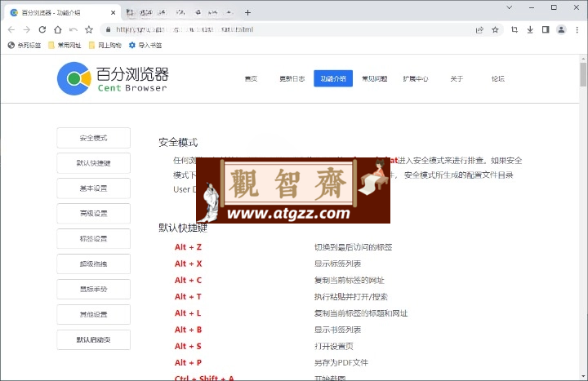Click the 导入书签 gear bookmark

point(145,46)
